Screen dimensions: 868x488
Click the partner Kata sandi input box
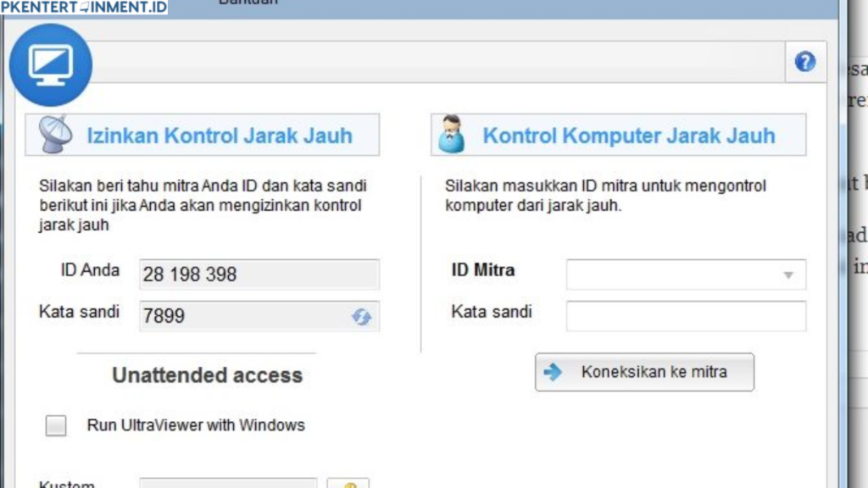685,316
